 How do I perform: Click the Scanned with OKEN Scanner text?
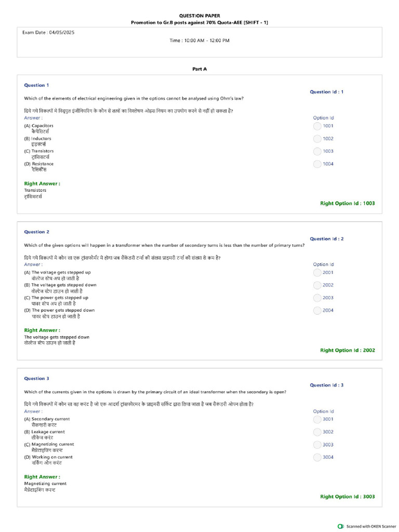click(371, 527)
